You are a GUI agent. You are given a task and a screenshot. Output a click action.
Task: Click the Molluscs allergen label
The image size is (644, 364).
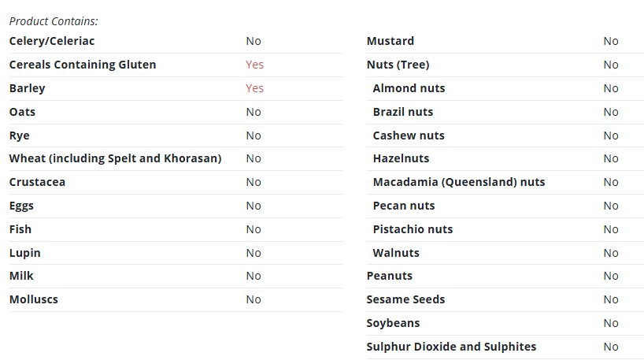coord(34,299)
